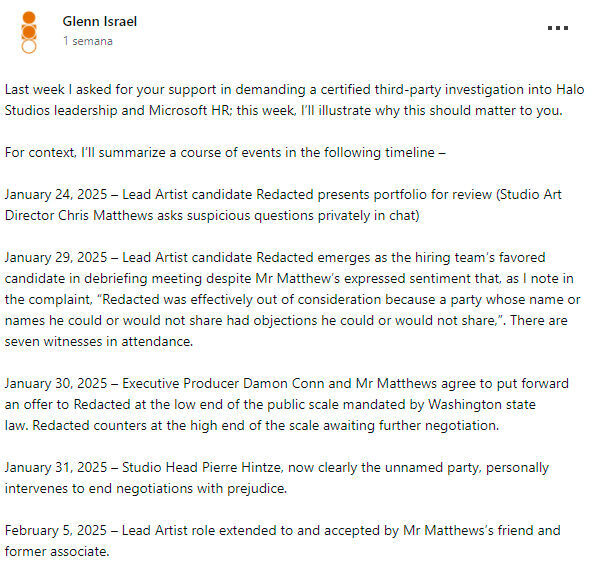Click 'intervenes to end negotiations with prejudice'
This screenshot has width=593, height=570.
click(x=145, y=488)
